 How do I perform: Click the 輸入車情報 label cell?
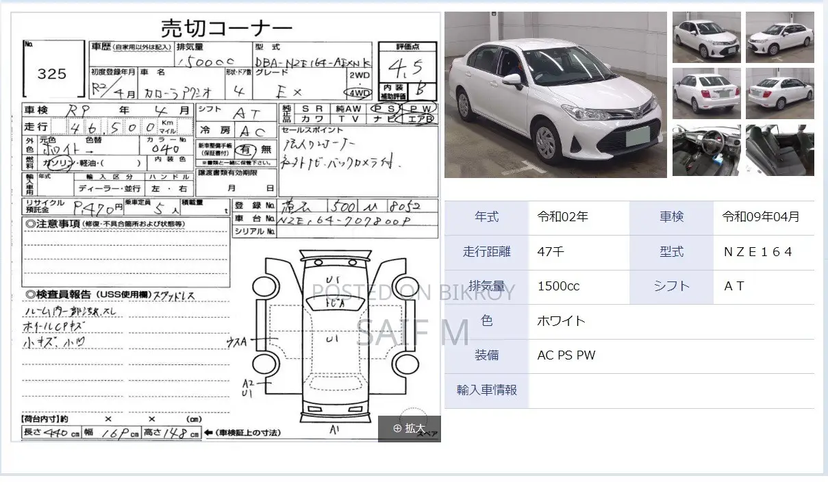click(x=487, y=390)
